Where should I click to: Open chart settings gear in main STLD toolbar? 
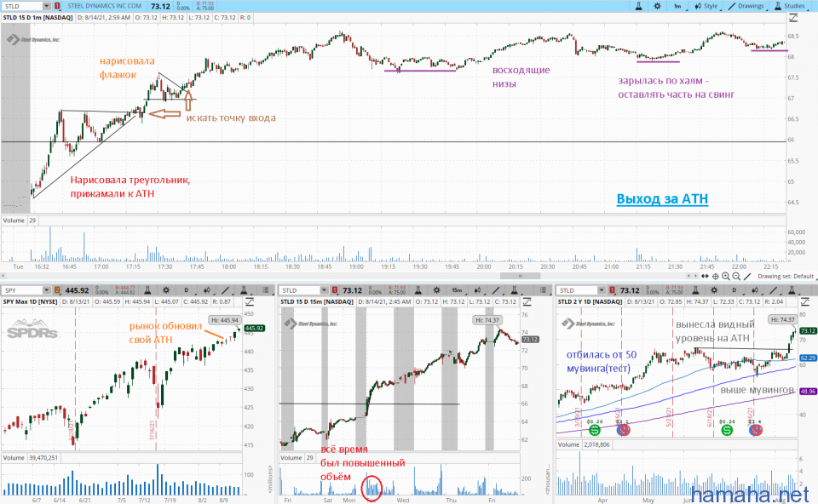(x=657, y=6)
